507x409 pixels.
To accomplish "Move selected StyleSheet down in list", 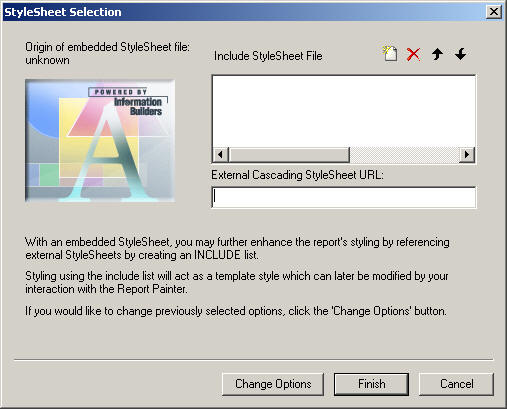I will point(460,54).
